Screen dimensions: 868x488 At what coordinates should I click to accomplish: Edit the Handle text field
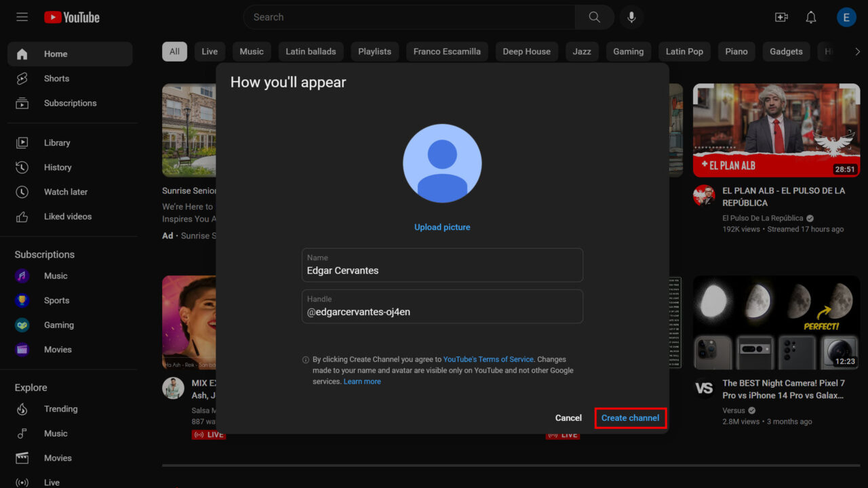442,312
